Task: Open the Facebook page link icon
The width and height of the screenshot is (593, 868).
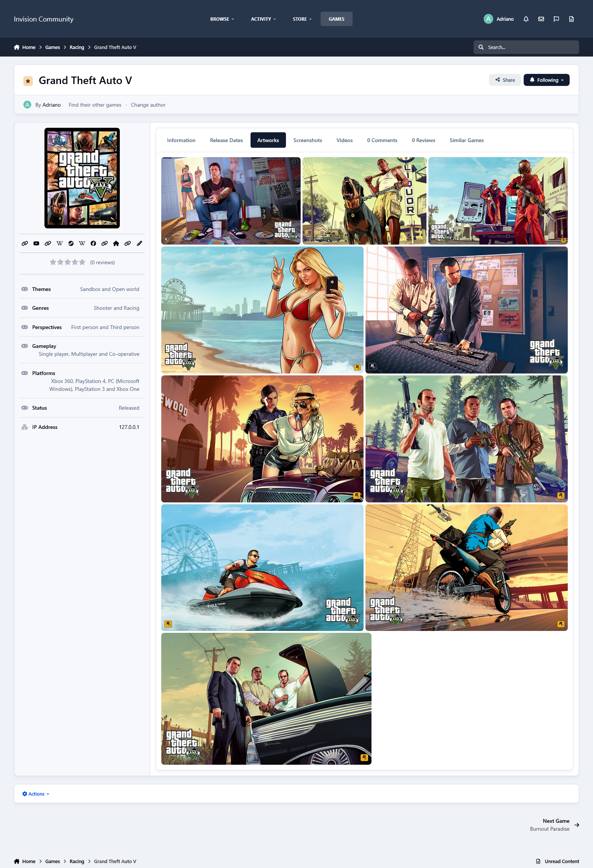Action: tap(93, 243)
